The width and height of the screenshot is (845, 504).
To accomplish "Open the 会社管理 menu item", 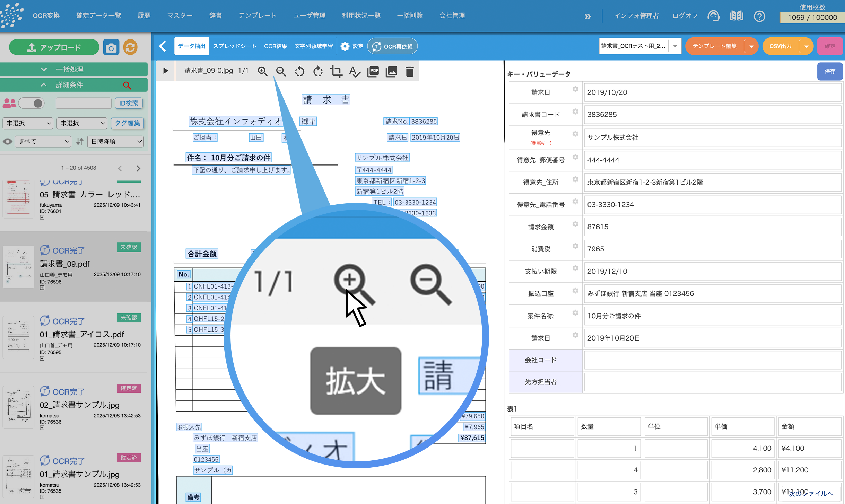I will (452, 15).
